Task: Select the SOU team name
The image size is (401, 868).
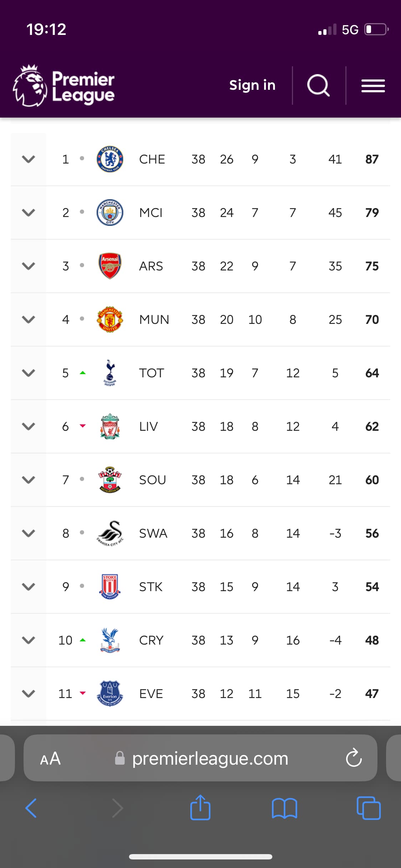Action: 153,480
